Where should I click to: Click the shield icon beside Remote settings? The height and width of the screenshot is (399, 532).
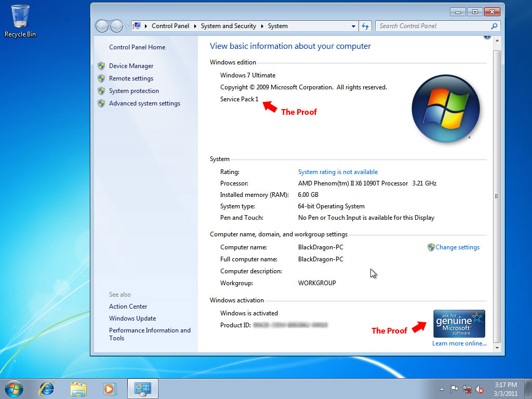pyautogui.click(x=101, y=78)
